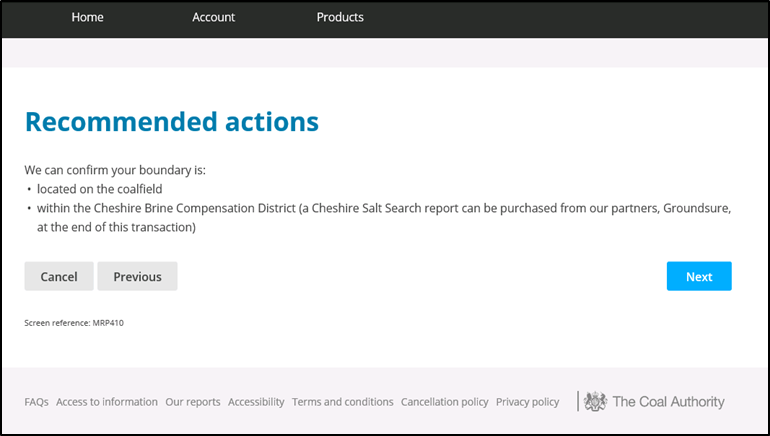Open the Accessibility footer link
The height and width of the screenshot is (436, 770).
click(x=256, y=402)
